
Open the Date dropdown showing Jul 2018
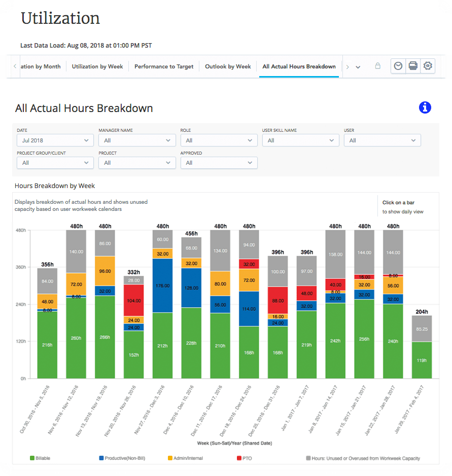pyautogui.click(x=55, y=140)
